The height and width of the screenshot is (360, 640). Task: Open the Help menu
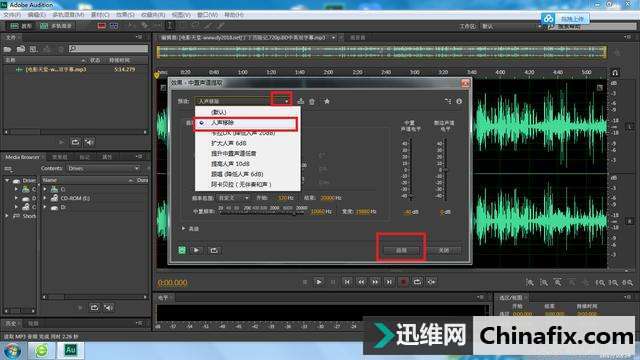click(234, 15)
